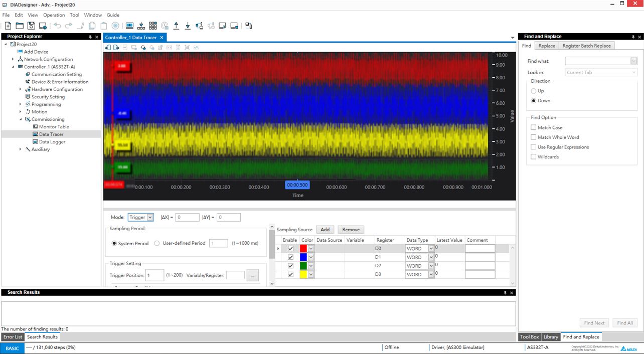This screenshot has width=644, height=354.
Task: Click the export icon in Data Tracer toolbar
Action: click(x=116, y=48)
